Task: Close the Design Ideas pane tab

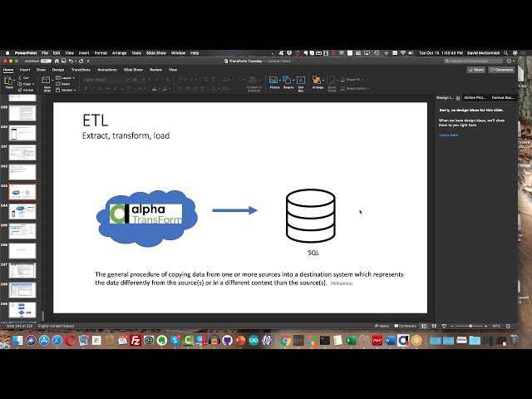Action: [458, 98]
